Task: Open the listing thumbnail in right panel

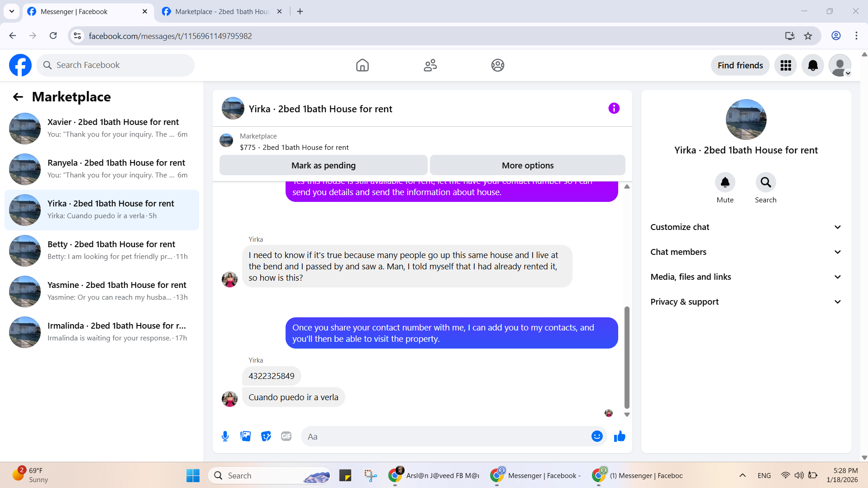Action: click(x=746, y=120)
